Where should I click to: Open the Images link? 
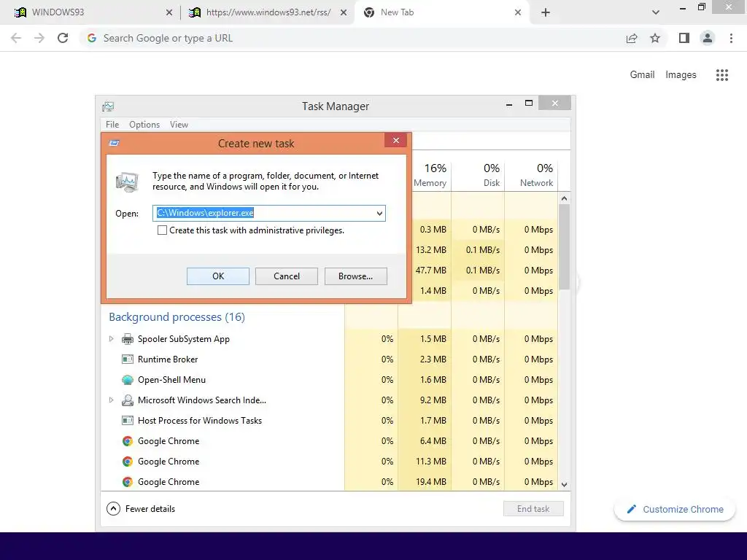pyautogui.click(x=681, y=75)
